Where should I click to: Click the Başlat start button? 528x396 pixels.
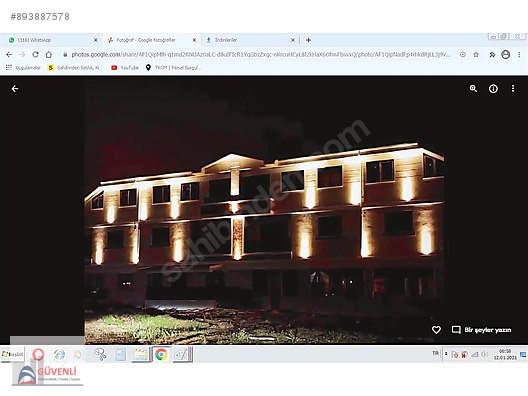click(x=12, y=354)
